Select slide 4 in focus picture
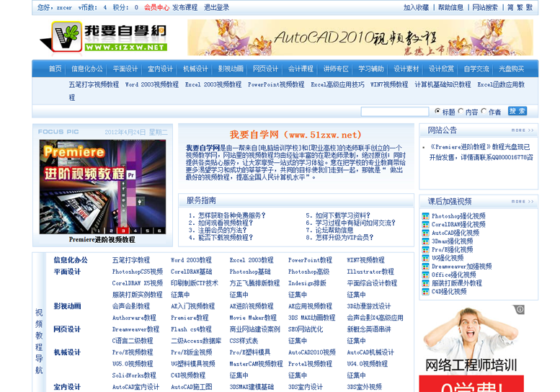Image resolution: width=560 pixels, height=392 pixels. (135, 231)
